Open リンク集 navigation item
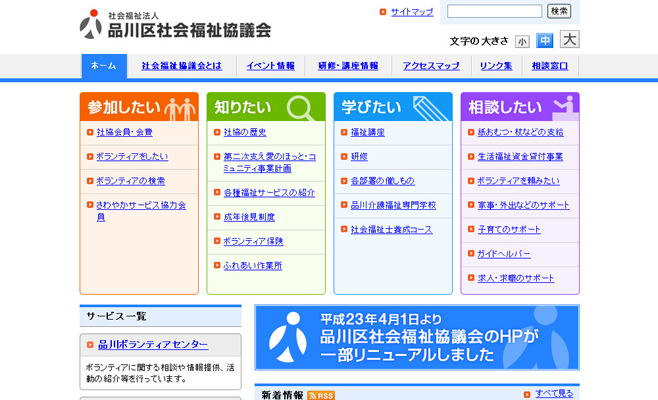Viewport: 658px width, 400px height. pos(496,66)
